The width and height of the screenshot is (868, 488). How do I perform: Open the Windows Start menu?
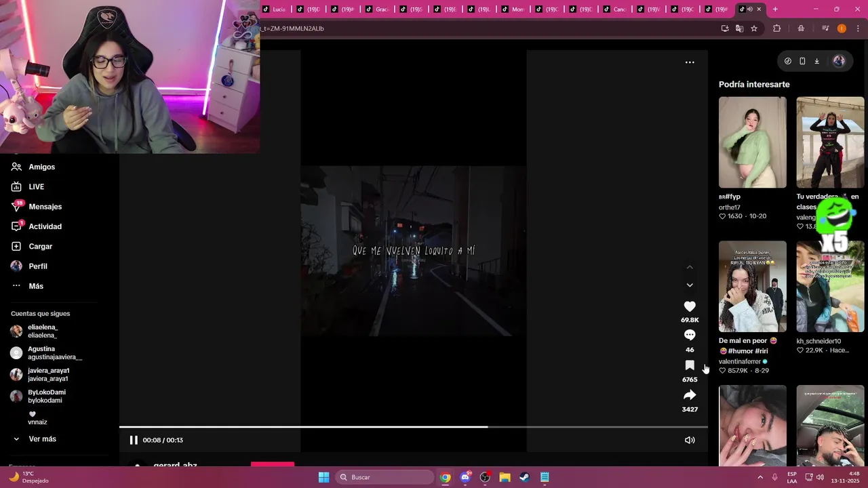coord(323,477)
